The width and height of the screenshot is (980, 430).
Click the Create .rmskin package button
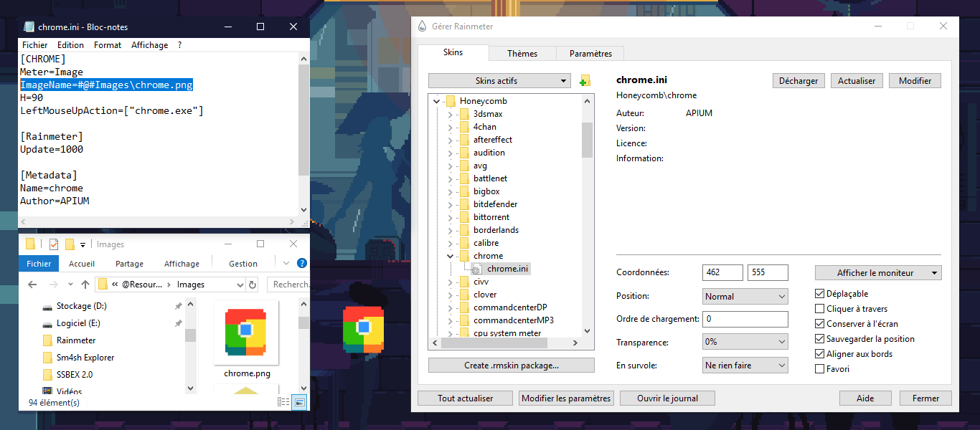[x=511, y=365]
